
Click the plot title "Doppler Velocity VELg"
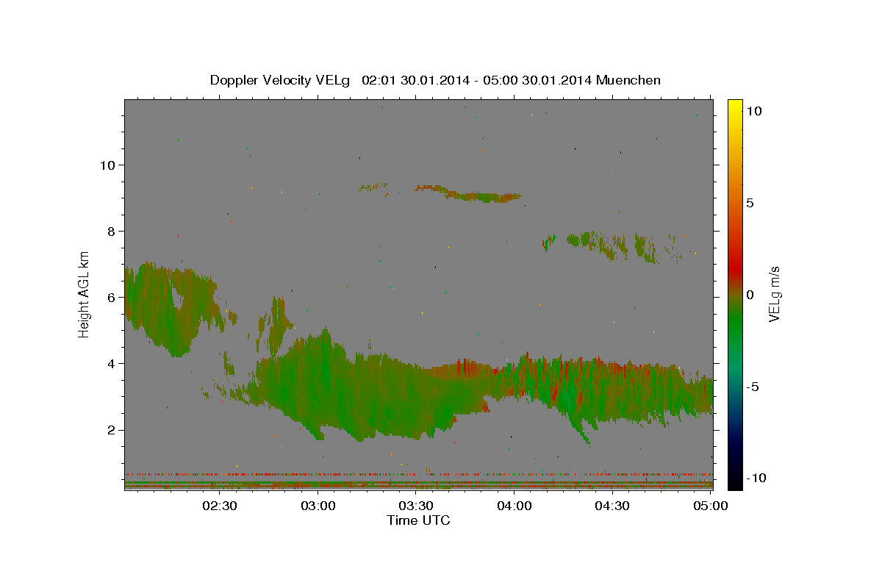point(282,80)
